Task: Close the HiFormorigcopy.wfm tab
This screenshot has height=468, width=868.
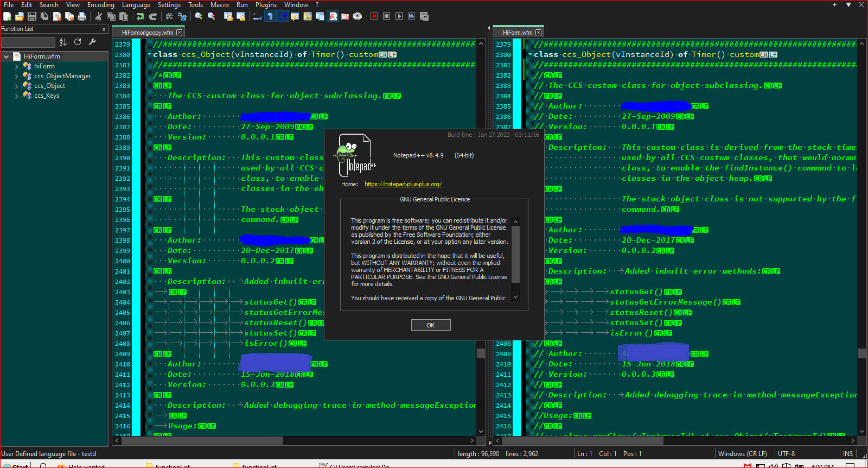Action: pos(180,33)
